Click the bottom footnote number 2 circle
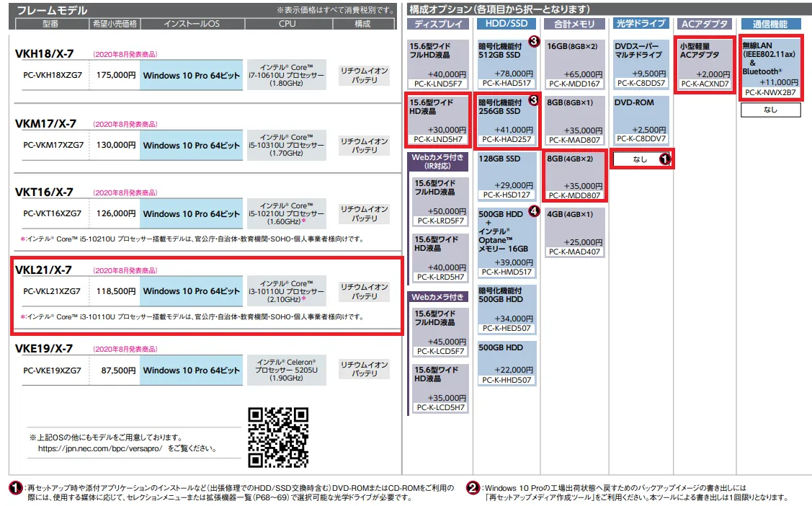This screenshot has width=812, height=506. [473, 488]
